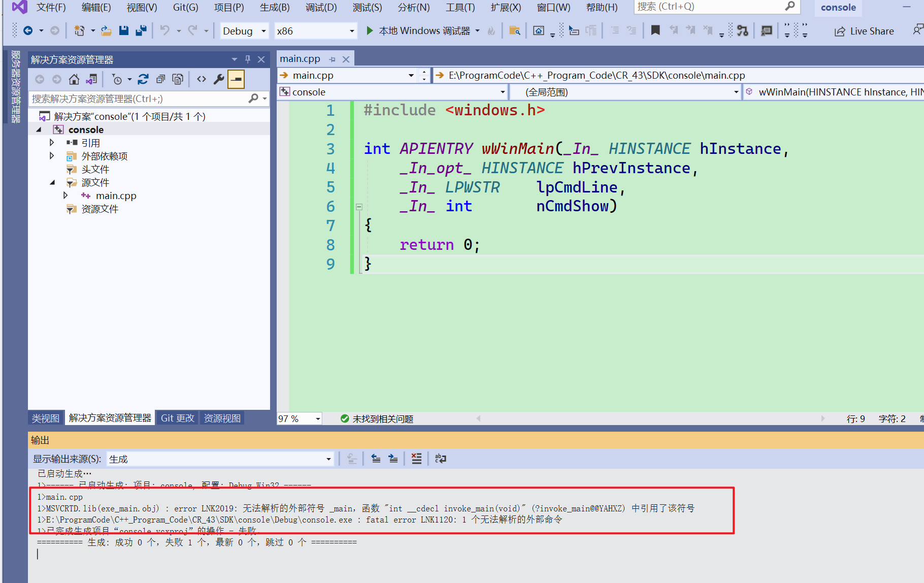Open Find in Files with the folder-search icon

(515, 30)
